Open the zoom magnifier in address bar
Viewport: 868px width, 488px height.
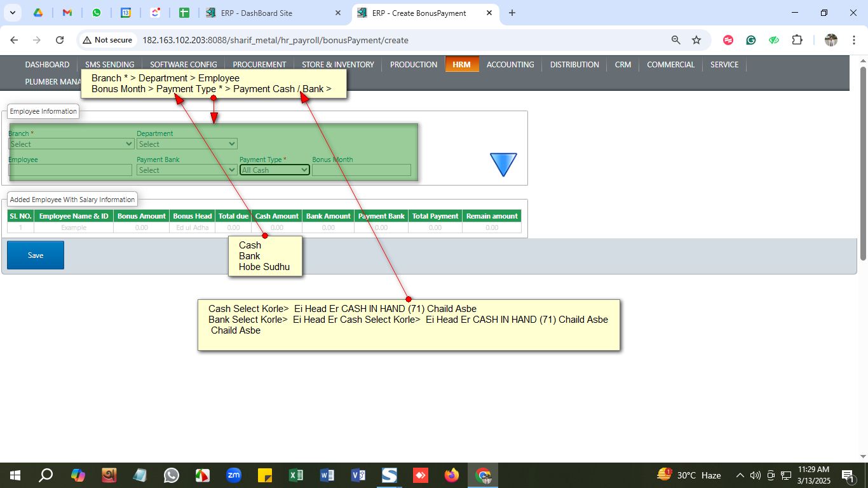pos(676,40)
